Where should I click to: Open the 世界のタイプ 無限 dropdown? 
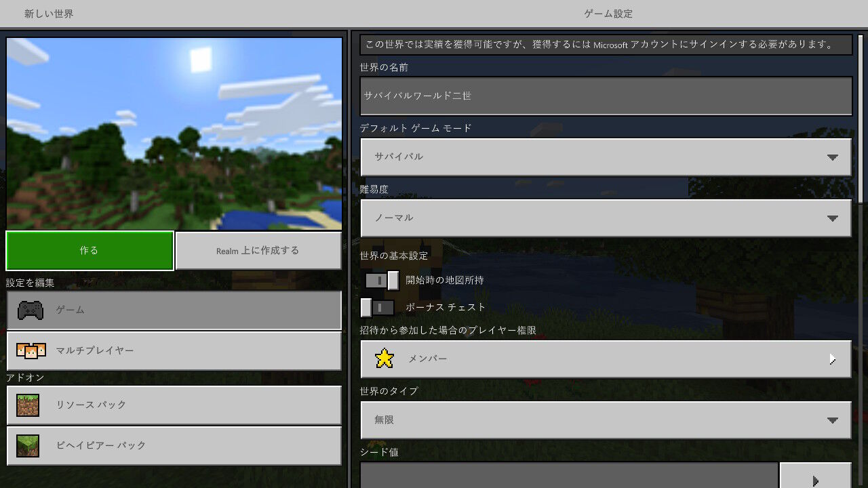(606, 420)
